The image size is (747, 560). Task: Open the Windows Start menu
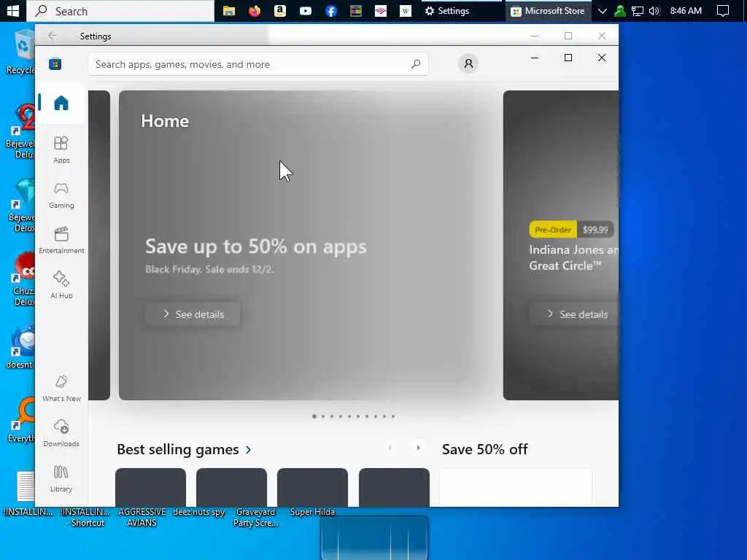click(x=13, y=10)
